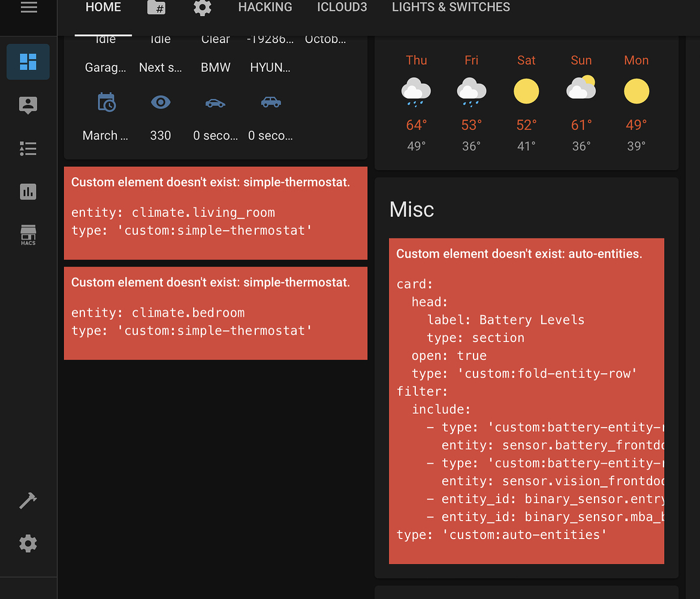Open the LIGHTS & SWITCHES tab
Image resolution: width=700 pixels, height=599 pixels.
[x=451, y=7]
